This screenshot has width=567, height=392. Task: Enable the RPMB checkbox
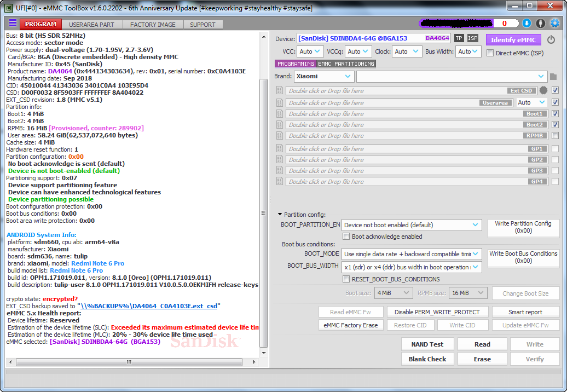(556, 136)
